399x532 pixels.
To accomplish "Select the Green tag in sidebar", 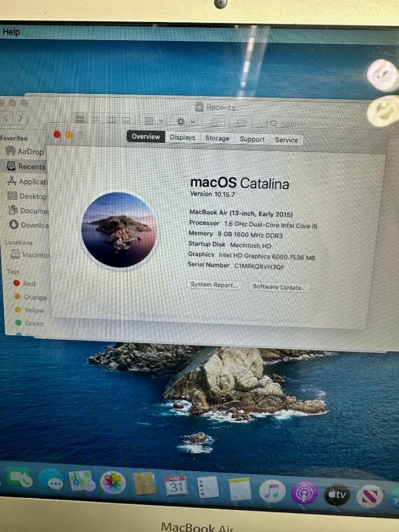I will tap(30, 323).
